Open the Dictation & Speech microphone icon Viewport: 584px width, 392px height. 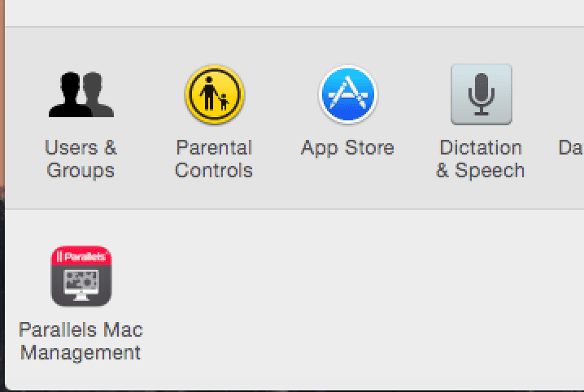tap(482, 94)
